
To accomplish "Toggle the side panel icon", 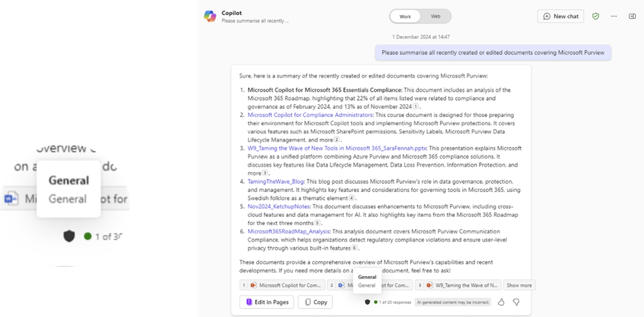I will 632,16.
